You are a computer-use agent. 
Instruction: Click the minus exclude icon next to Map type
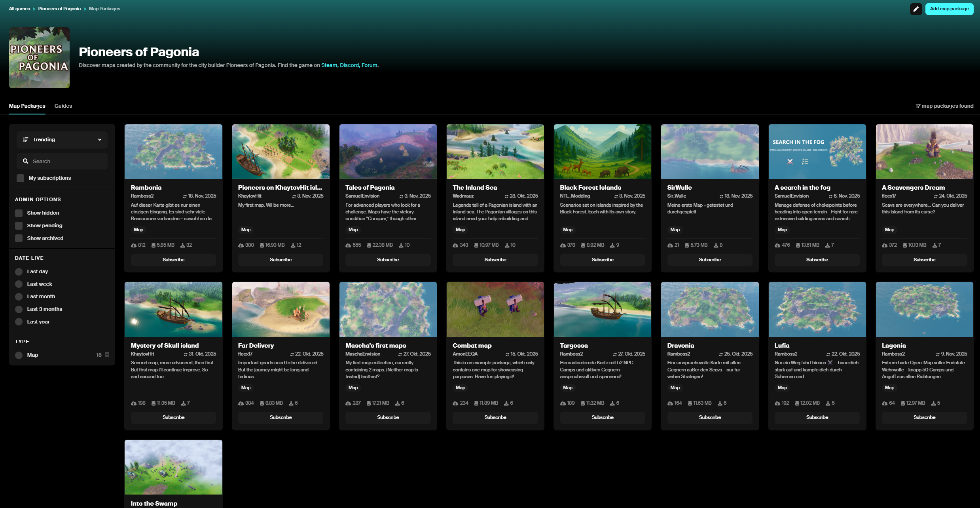click(x=107, y=354)
